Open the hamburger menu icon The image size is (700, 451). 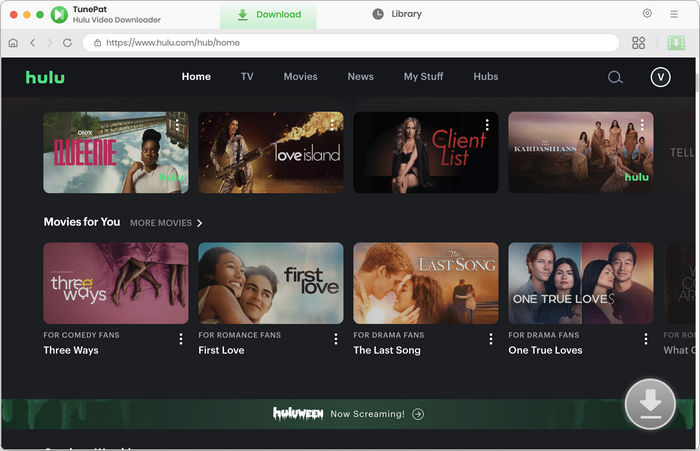tap(674, 14)
